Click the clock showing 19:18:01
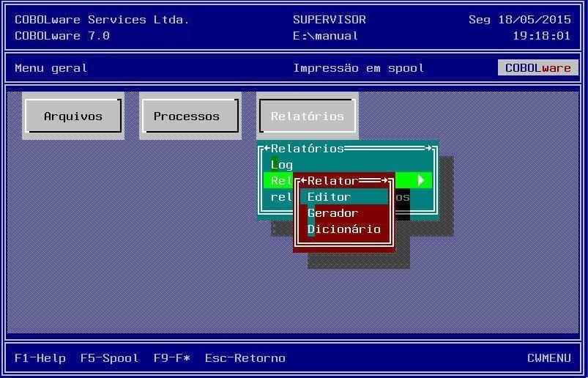This screenshot has height=378, width=588. pyautogui.click(x=542, y=36)
